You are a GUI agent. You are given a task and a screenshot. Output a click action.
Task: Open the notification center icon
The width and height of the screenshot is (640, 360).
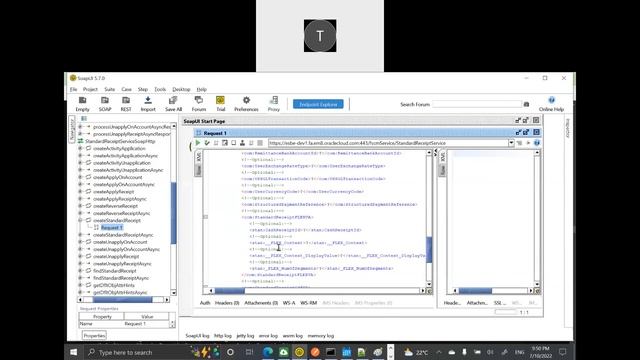click(x=562, y=352)
